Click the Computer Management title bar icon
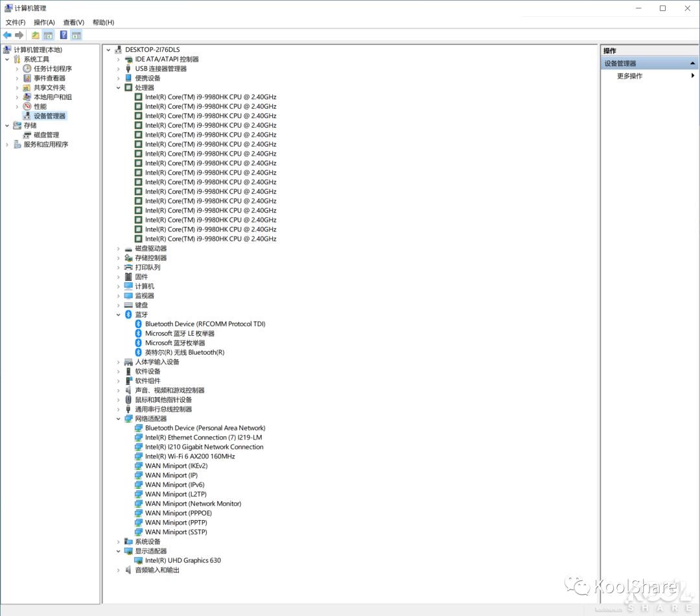 click(x=8, y=8)
